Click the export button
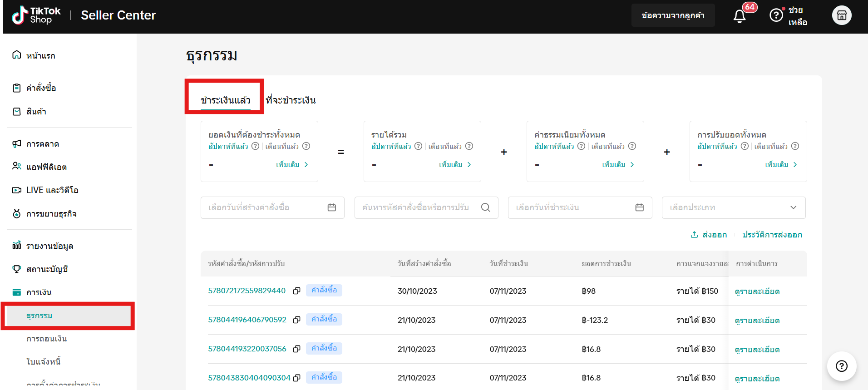868x390 pixels. (709, 235)
